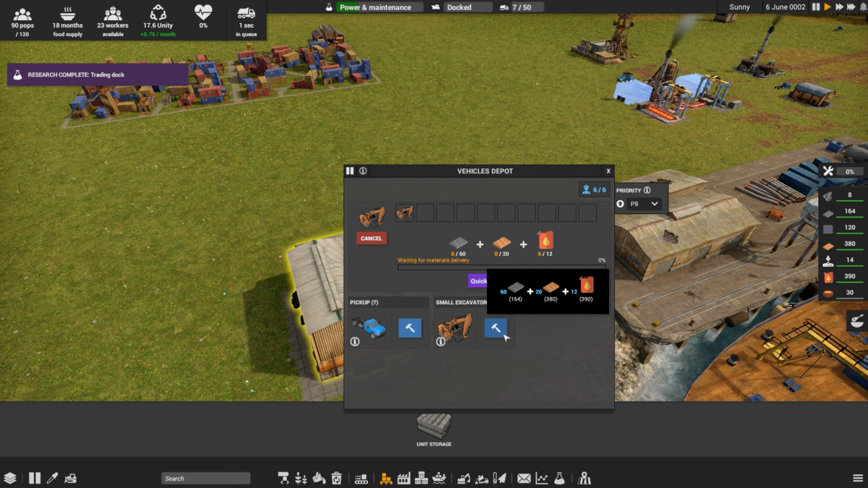Image resolution: width=868 pixels, height=488 pixels.
Task: Select the trash bin demolish tool
Action: (x=336, y=478)
